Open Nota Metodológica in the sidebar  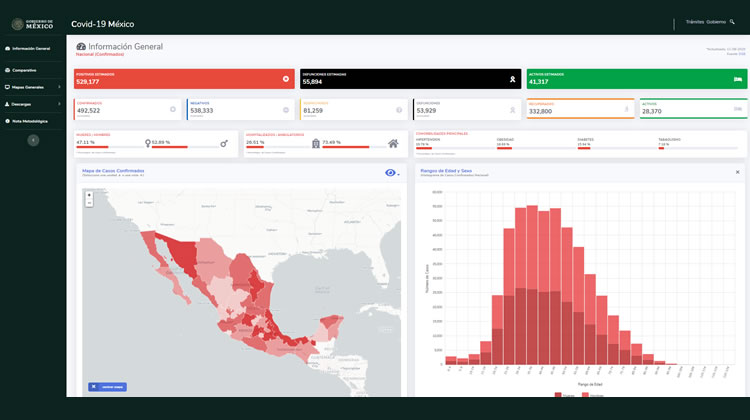[x=32, y=121]
